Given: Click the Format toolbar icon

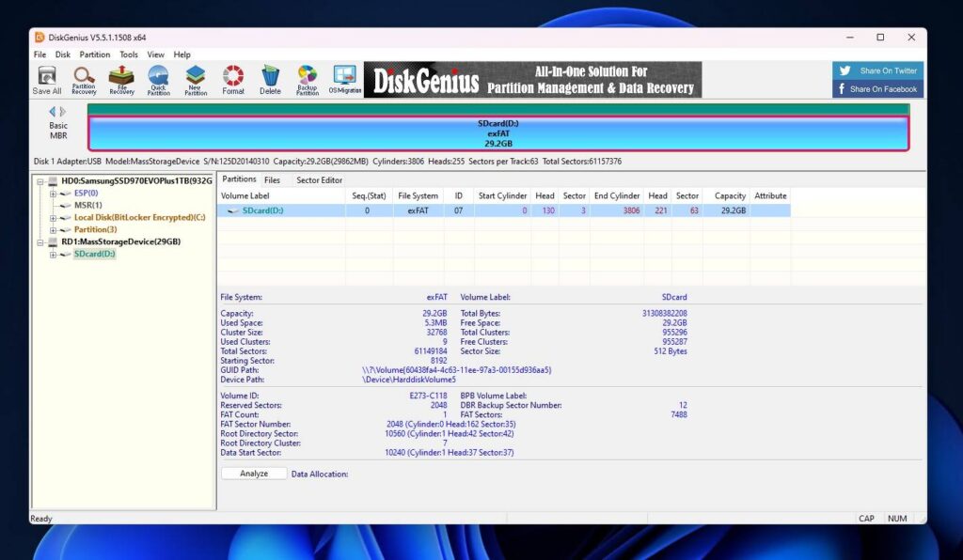Looking at the screenshot, I should (x=233, y=80).
